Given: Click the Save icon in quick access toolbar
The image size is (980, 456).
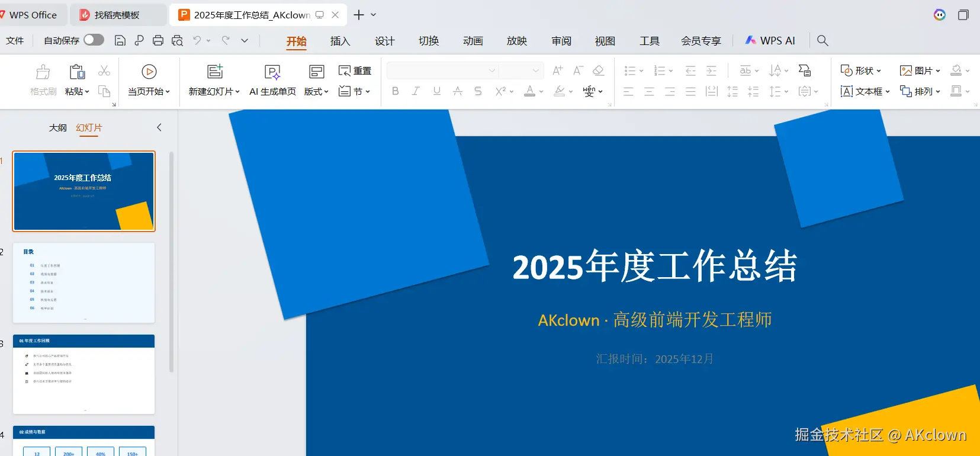Looking at the screenshot, I should 120,40.
